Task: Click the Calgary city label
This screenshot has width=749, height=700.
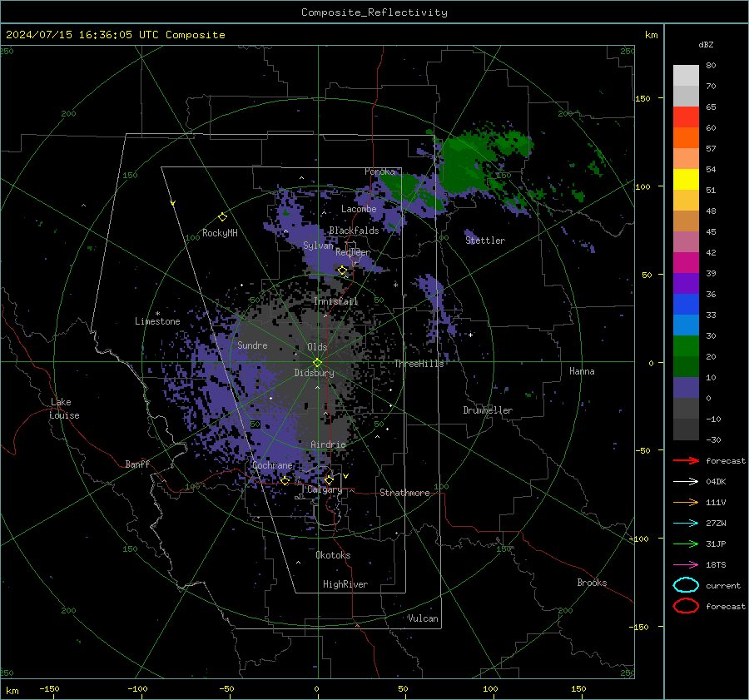Action: point(325,489)
